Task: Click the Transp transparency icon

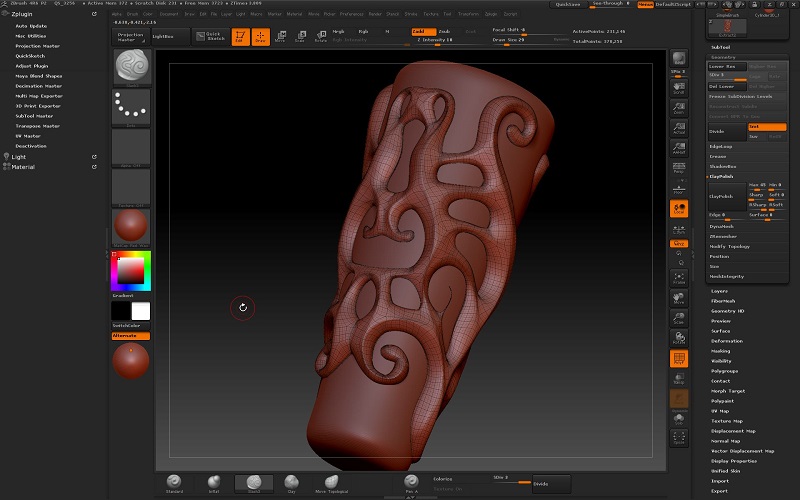Action: [679, 378]
